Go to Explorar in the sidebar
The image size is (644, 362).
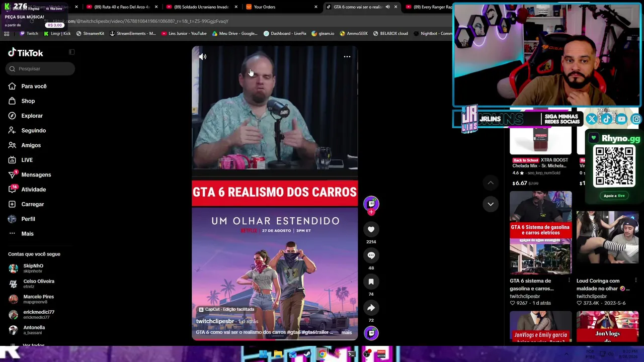[26, 116]
